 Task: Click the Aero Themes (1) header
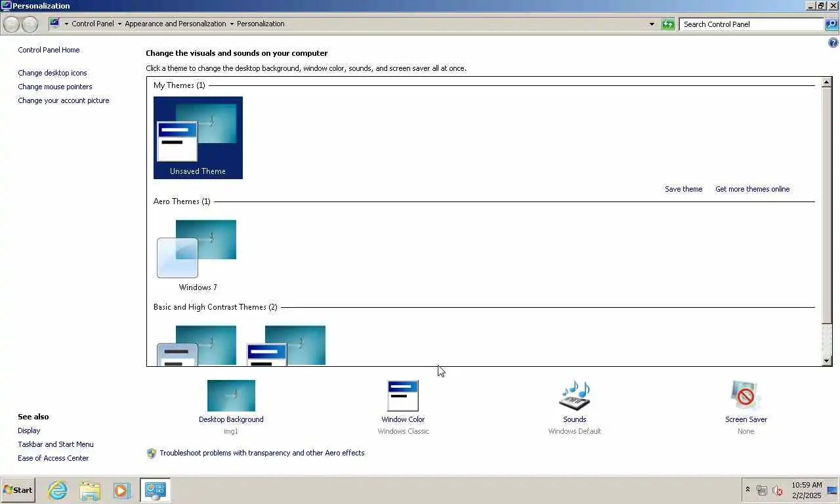(182, 201)
